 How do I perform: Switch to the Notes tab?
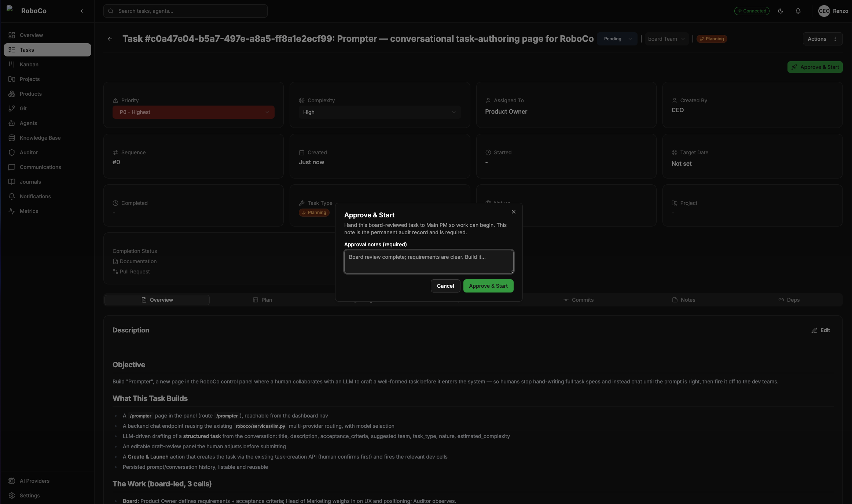[684, 300]
